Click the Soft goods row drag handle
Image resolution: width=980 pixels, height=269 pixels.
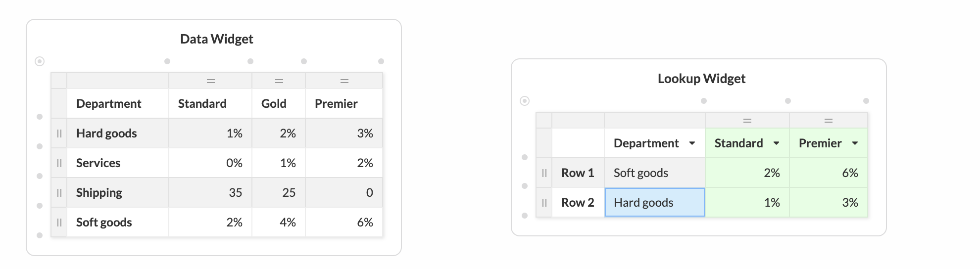pyautogui.click(x=59, y=223)
